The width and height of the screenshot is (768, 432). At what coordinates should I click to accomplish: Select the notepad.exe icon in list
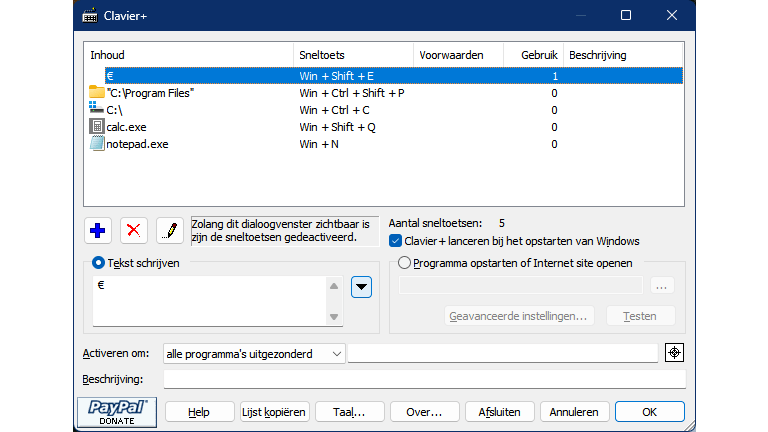point(97,144)
